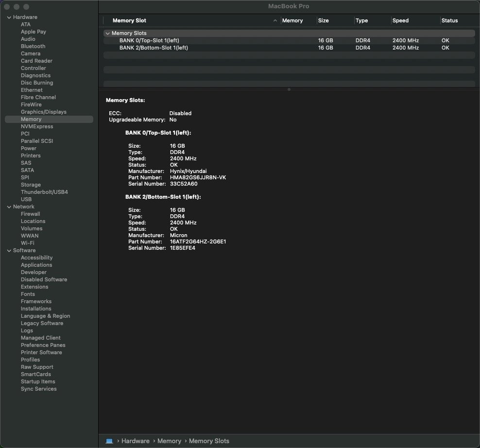Open Wi-Fi network info
The image size is (480, 448).
coord(28,243)
